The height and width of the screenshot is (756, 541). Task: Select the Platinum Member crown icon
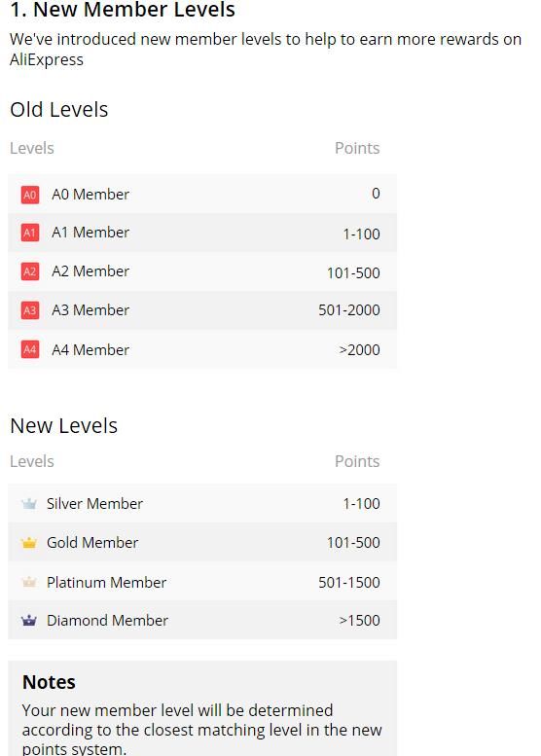point(29,582)
